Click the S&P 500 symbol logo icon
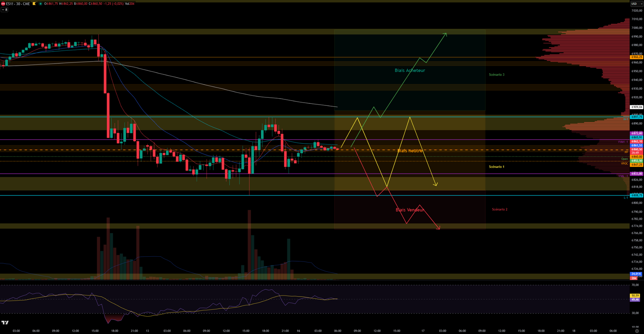 click(3, 4)
